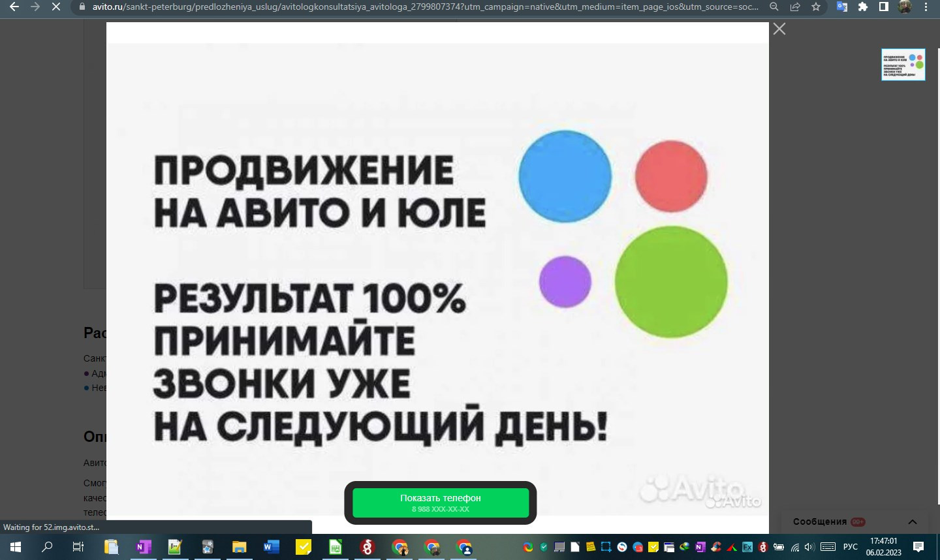Image resolution: width=940 pixels, height=560 pixels.
Task: Open the clipboard files app on taskbar
Action: click(111, 547)
